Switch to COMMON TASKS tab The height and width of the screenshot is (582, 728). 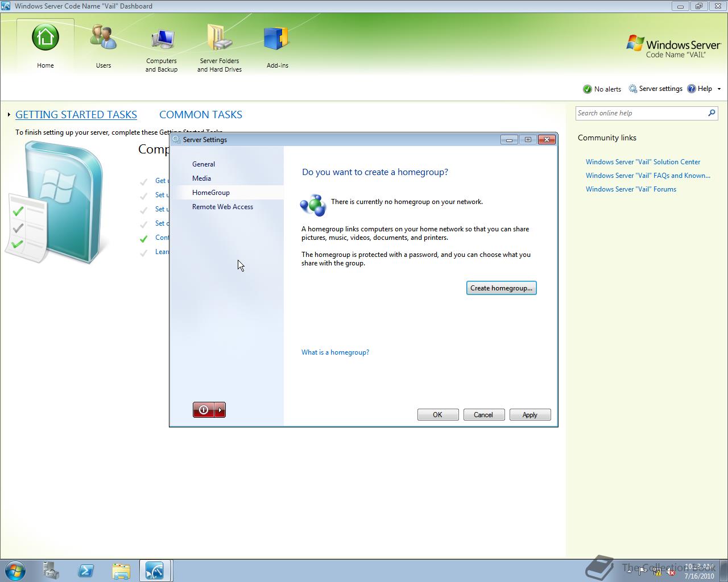click(x=201, y=115)
